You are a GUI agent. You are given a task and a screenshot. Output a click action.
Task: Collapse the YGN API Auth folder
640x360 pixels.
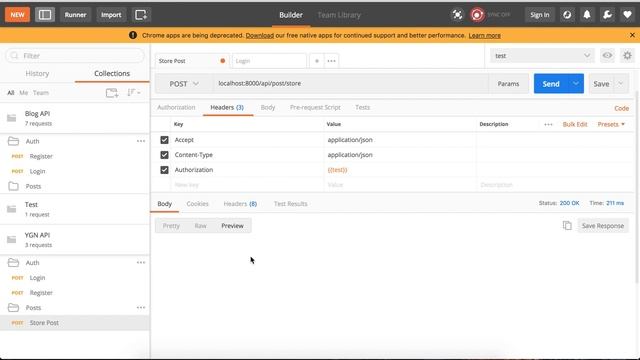click(x=13, y=263)
